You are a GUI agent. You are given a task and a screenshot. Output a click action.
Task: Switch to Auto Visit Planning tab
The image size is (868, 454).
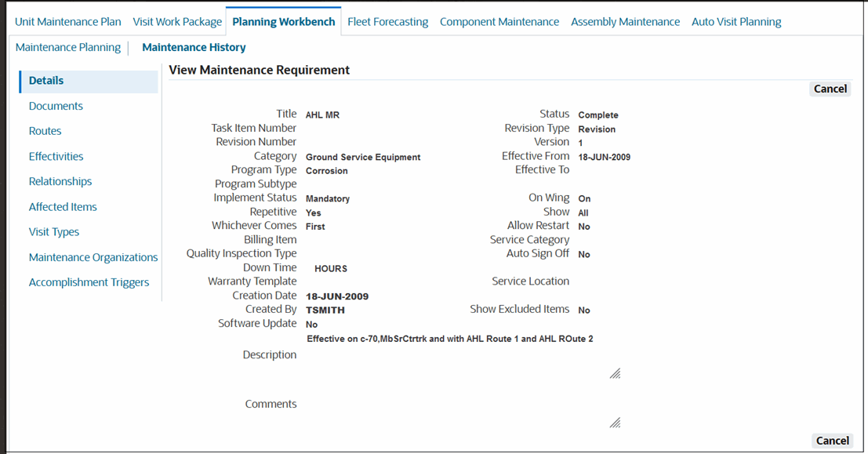click(x=736, y=22)
